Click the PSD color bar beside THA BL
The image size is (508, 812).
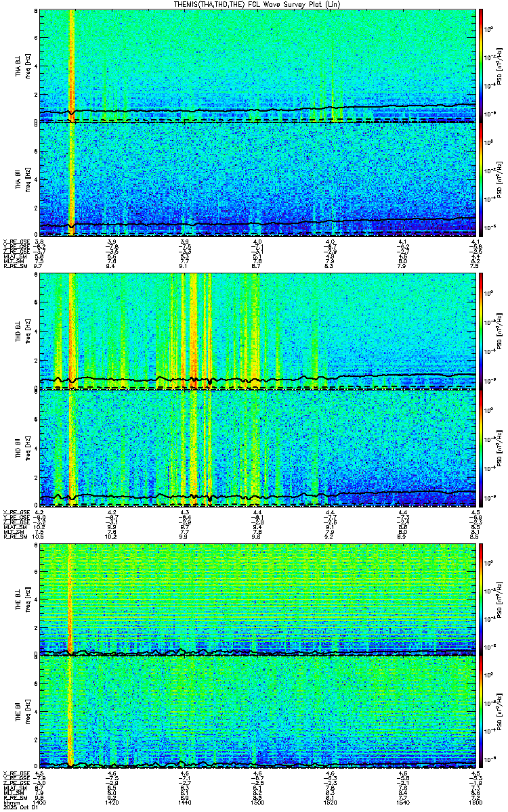[480, 66]
